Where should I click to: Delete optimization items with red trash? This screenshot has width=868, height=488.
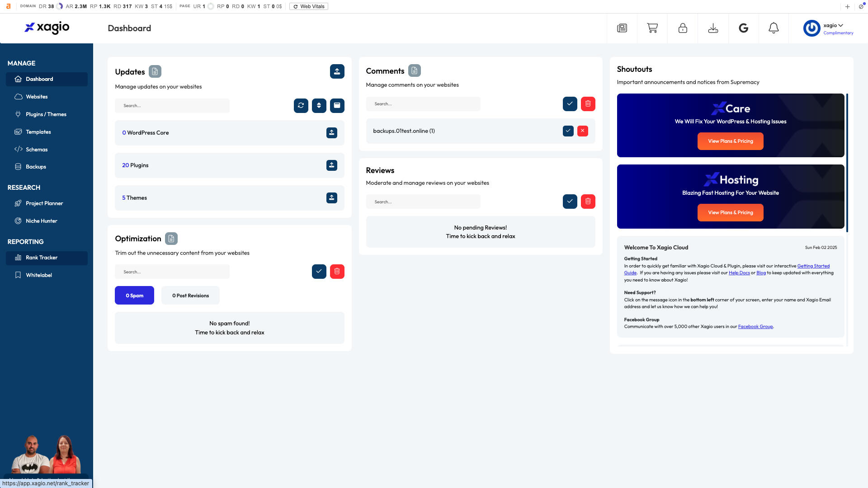click(337, 271)
